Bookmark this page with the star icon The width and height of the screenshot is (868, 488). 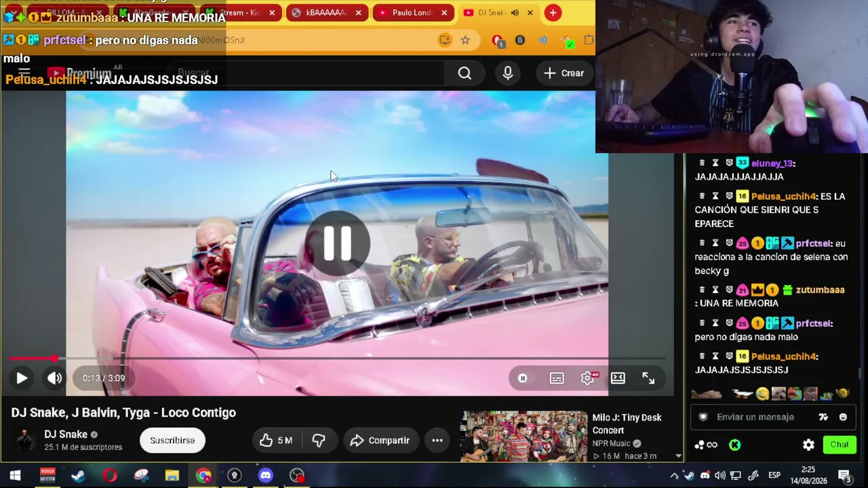click(465, 40)
